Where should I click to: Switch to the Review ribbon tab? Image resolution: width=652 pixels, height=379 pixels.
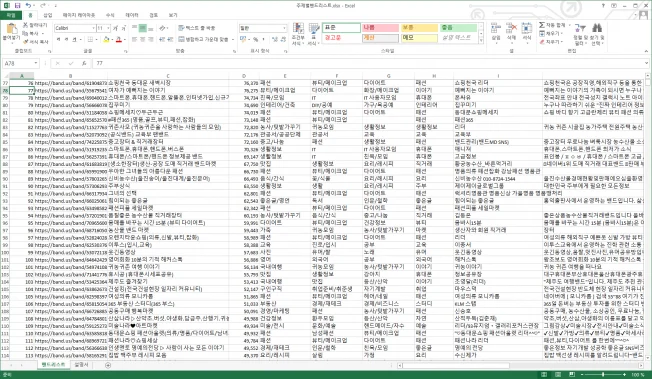click(x=153, y=15)
